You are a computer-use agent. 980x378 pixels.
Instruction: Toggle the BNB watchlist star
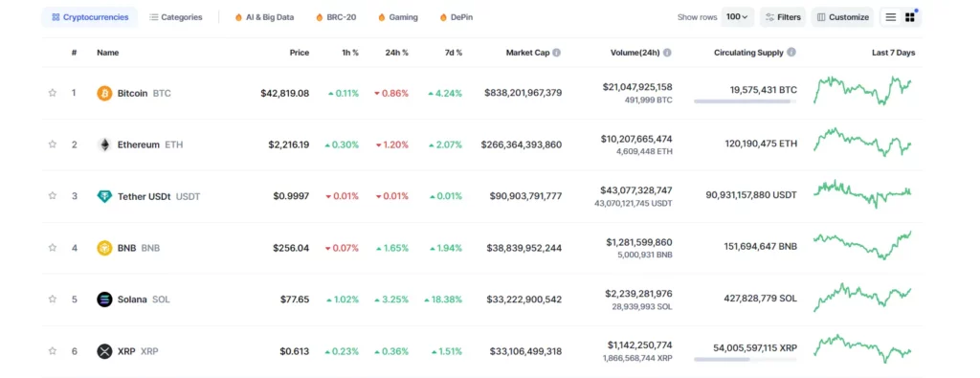[x=53, y=248]
